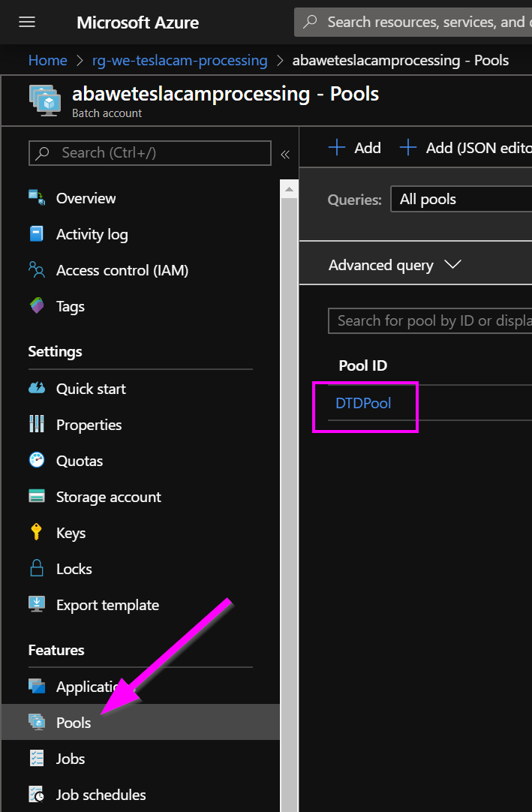Click the Tags icon
Screen dimensions: 532x812
36,305
